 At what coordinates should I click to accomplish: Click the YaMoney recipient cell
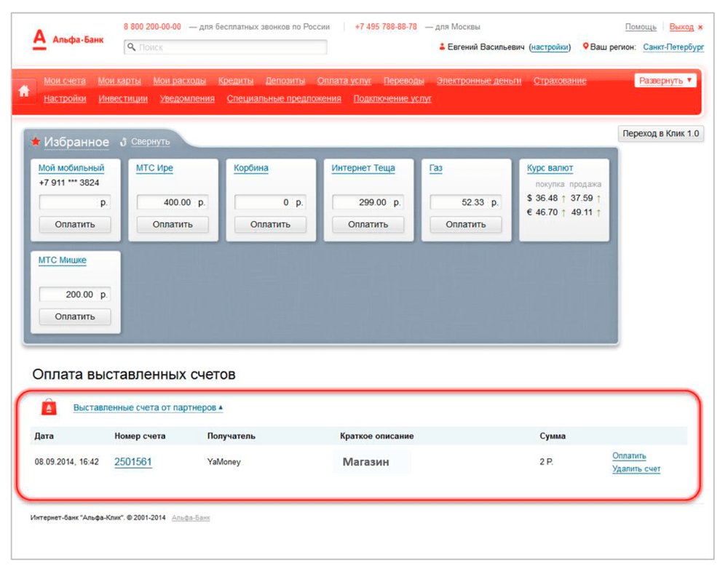point(223,462)
